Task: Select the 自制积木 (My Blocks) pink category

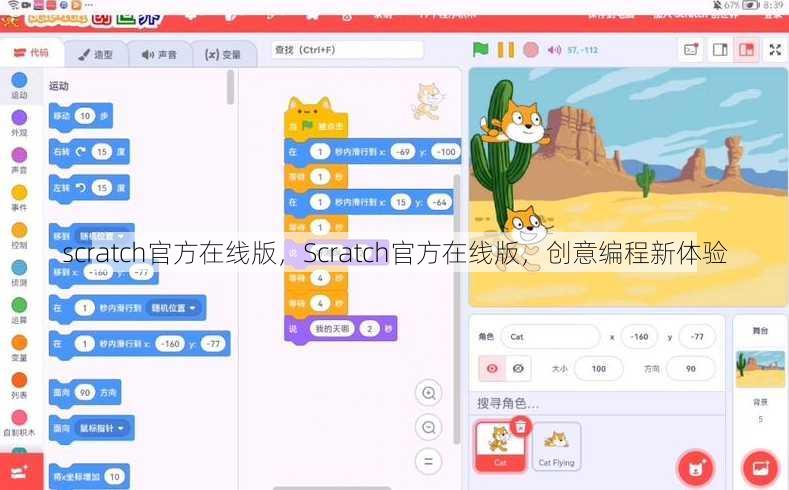Action: pyautogui.click(x=19, y=424)
